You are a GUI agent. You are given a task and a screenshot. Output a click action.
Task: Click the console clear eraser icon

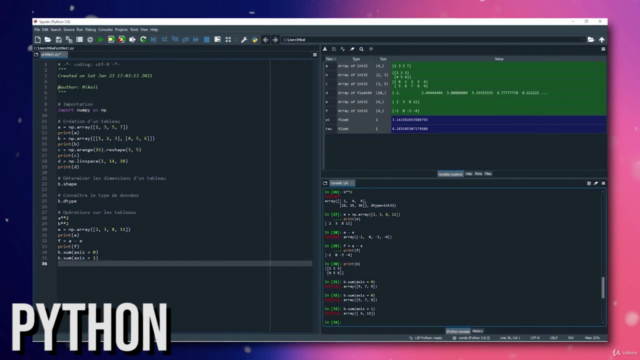pyautogui.click(x=596, y=183)
